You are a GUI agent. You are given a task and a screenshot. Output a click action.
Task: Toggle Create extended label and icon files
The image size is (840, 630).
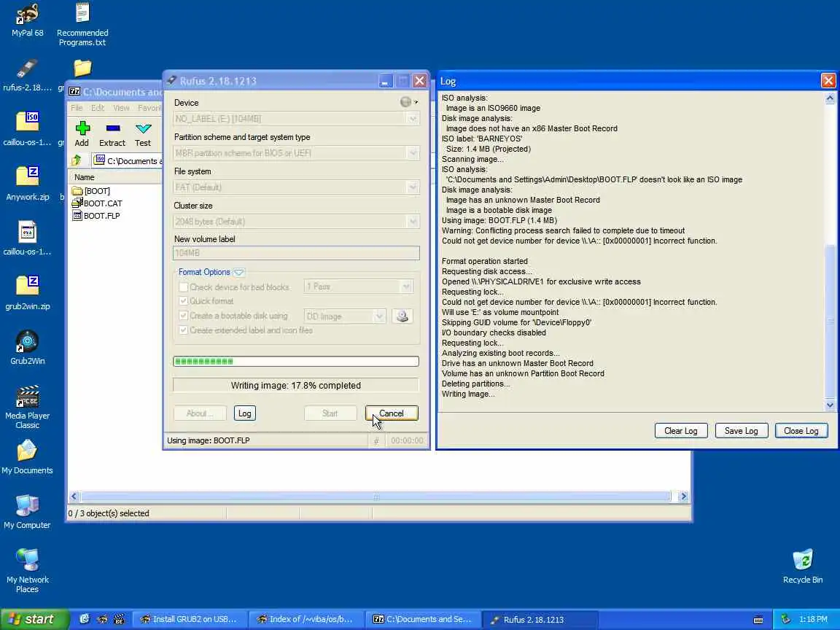183,330
